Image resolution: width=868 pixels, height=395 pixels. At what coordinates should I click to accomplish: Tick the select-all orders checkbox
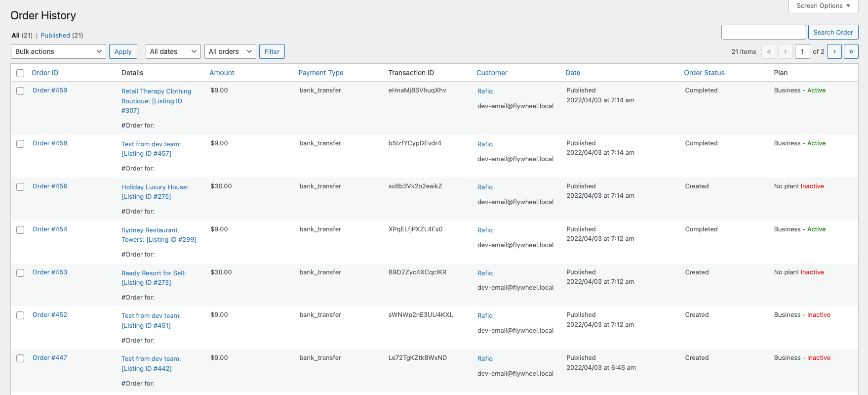[x=20, y=73]
